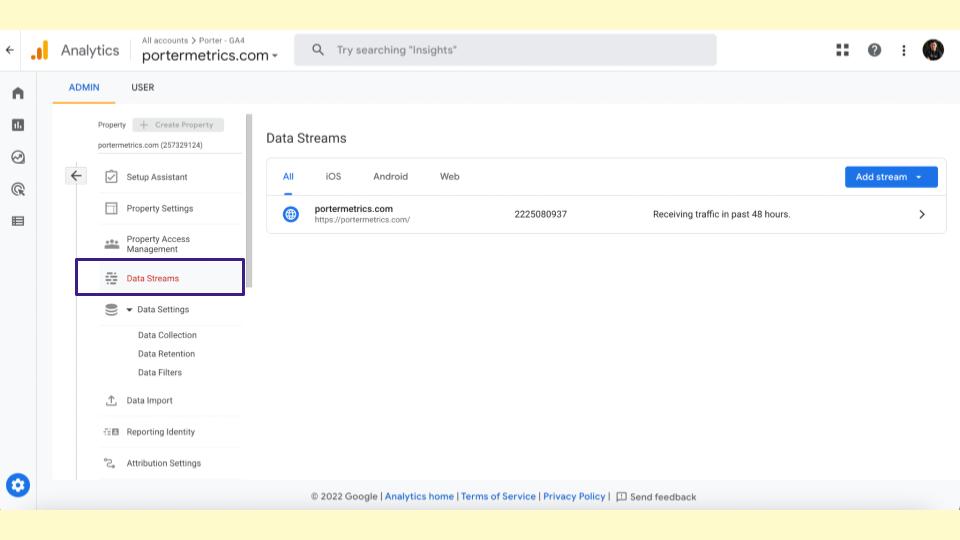
Task: Open Data Retention settings
Action: click(167, 354)
